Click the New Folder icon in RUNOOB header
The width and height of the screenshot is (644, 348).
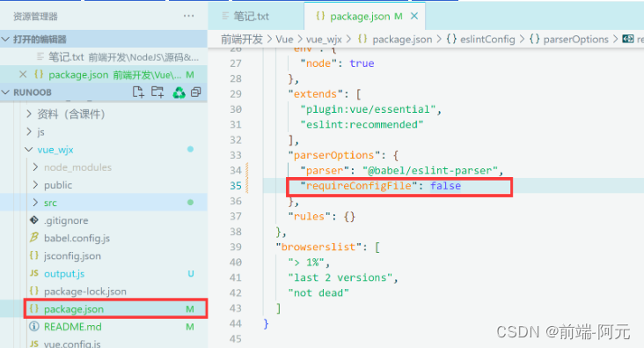[x=157, y=93]
